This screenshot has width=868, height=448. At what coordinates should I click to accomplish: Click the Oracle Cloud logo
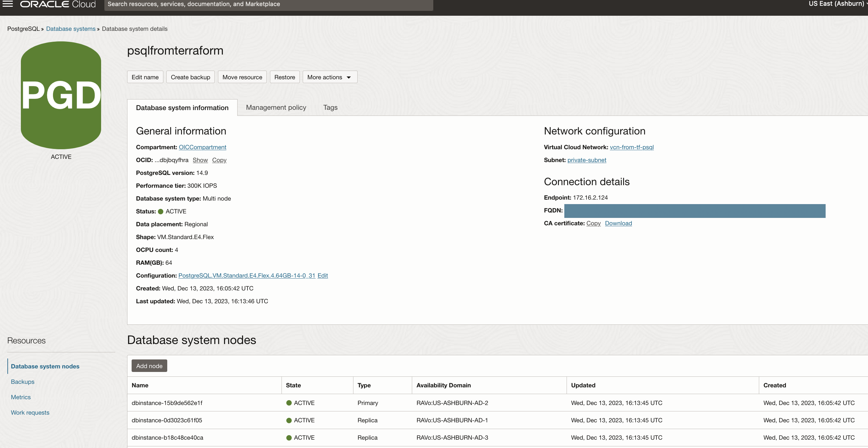click(57, 4)
